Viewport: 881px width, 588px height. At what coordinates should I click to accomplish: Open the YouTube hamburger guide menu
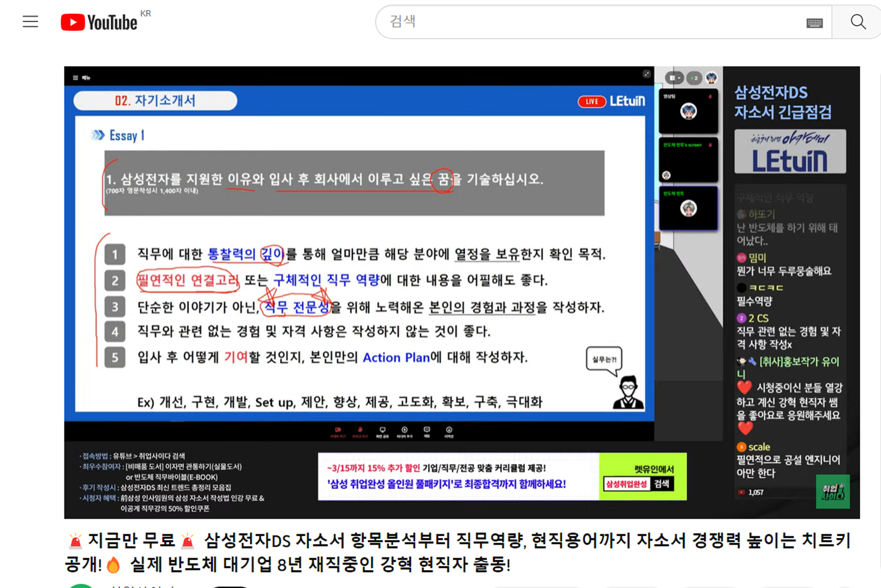[x=30, y=22]
